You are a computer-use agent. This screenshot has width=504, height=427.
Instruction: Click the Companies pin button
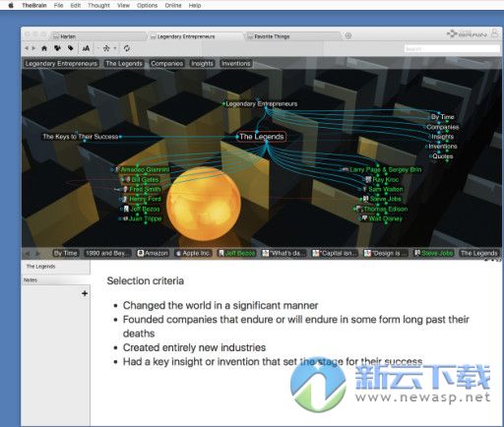point(167,63)
